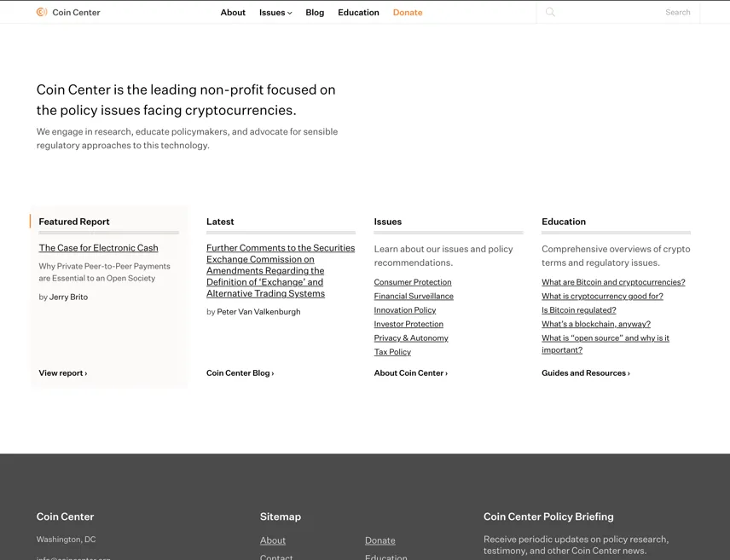Go to the Blog nav item
Viewport: 730px width, 560px height.
[x=315, y=13]
